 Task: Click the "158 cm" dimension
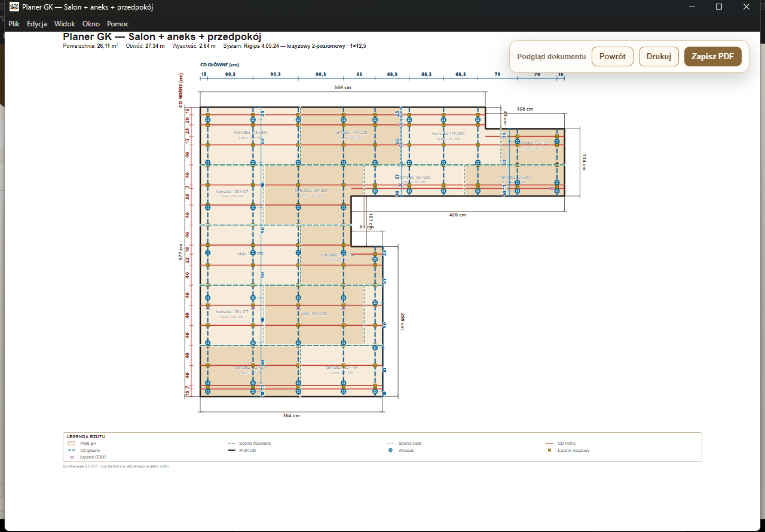525,109
